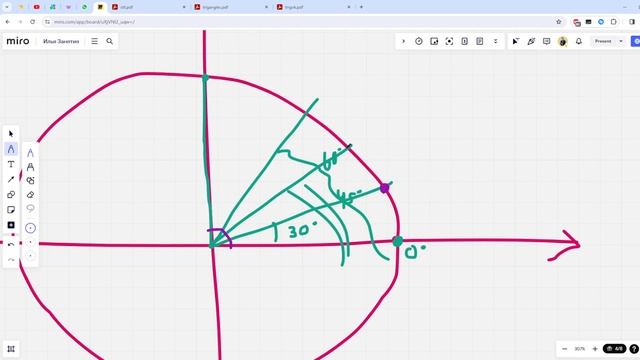Click the Present button

click(603, 41)
